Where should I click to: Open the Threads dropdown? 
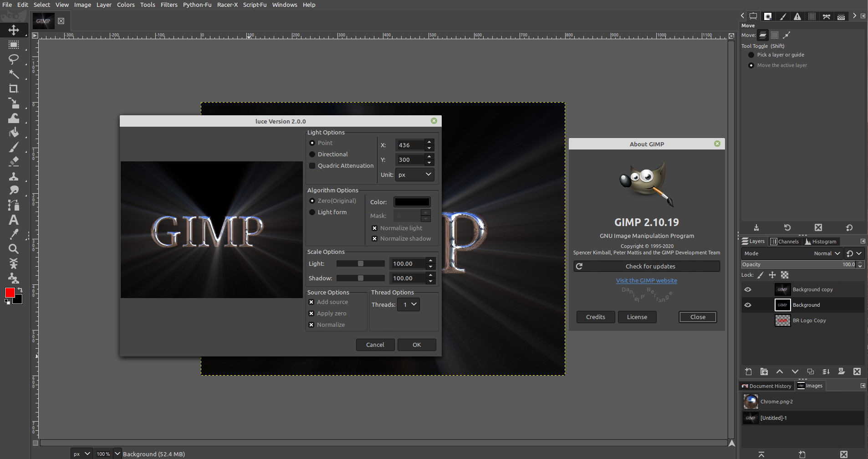click(x=408, y=304)
